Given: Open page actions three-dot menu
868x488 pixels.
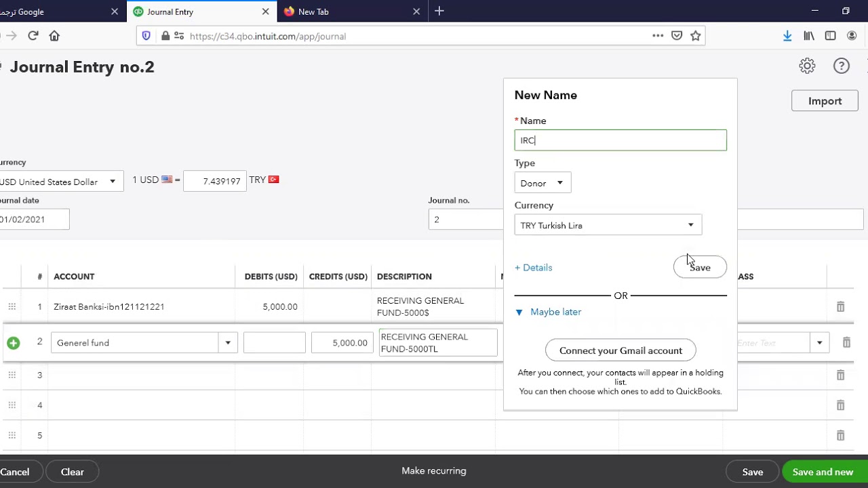Looking at the screenshot, I should click(658, 36).
